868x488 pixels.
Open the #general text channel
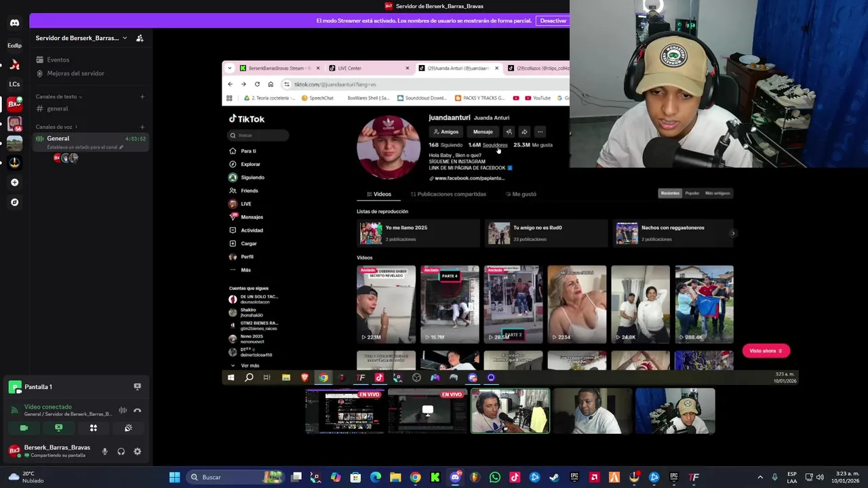[90, 108]
